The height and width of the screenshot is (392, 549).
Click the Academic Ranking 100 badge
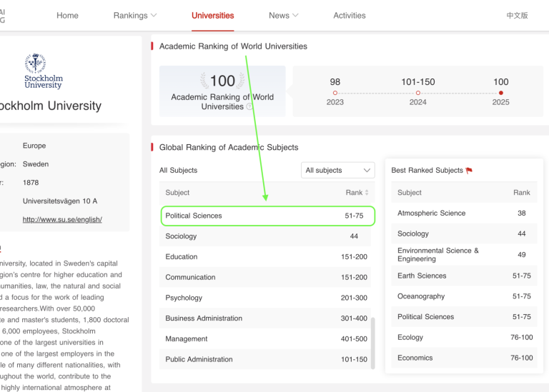pyautogui.click(x=222, y=91)
